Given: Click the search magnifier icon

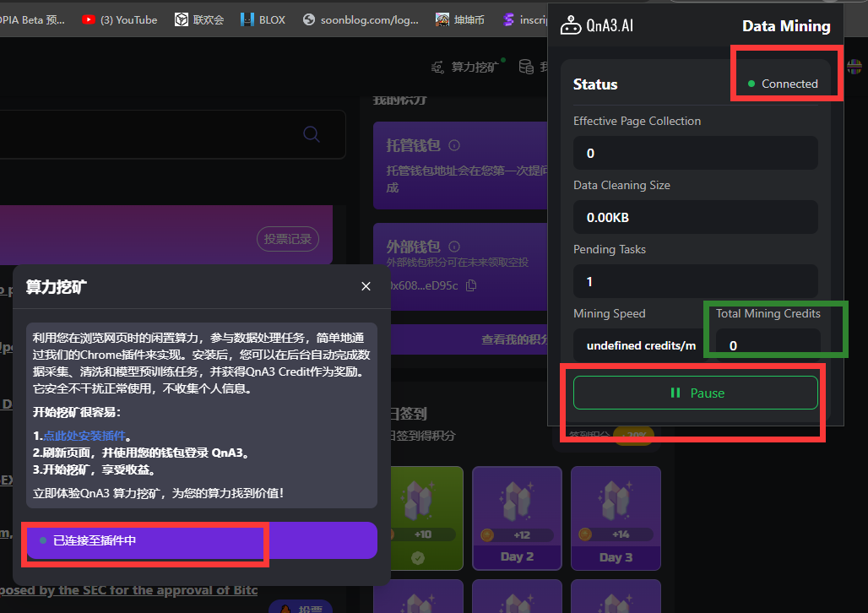Looking at the screenshot, I should [x=311, y=134].
